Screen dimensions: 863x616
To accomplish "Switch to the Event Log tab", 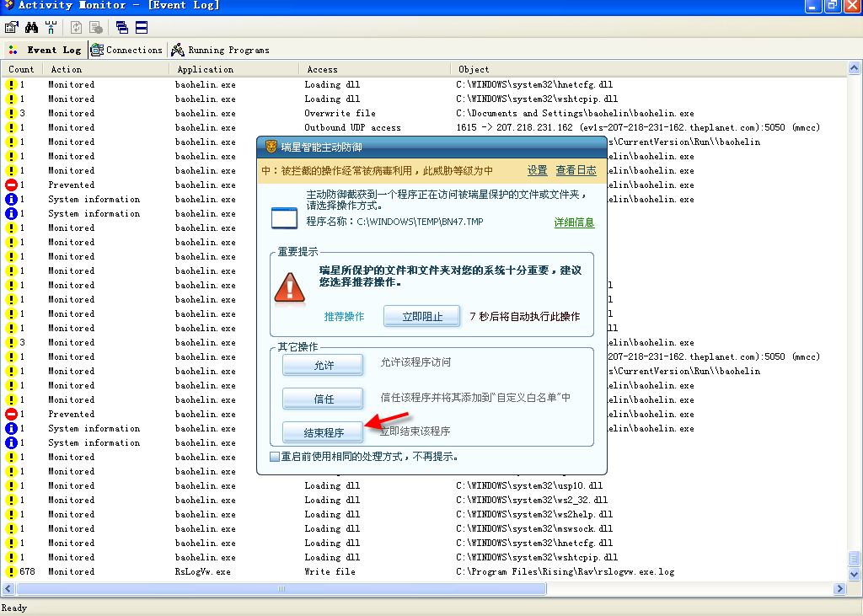I will (46, 50).
